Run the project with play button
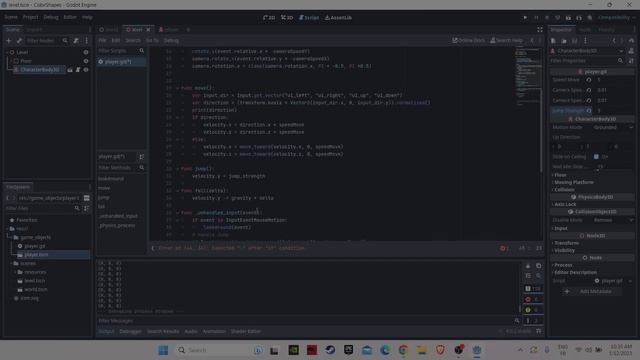The width and height of the screenshot is (640, 360). tap(525, 18)
